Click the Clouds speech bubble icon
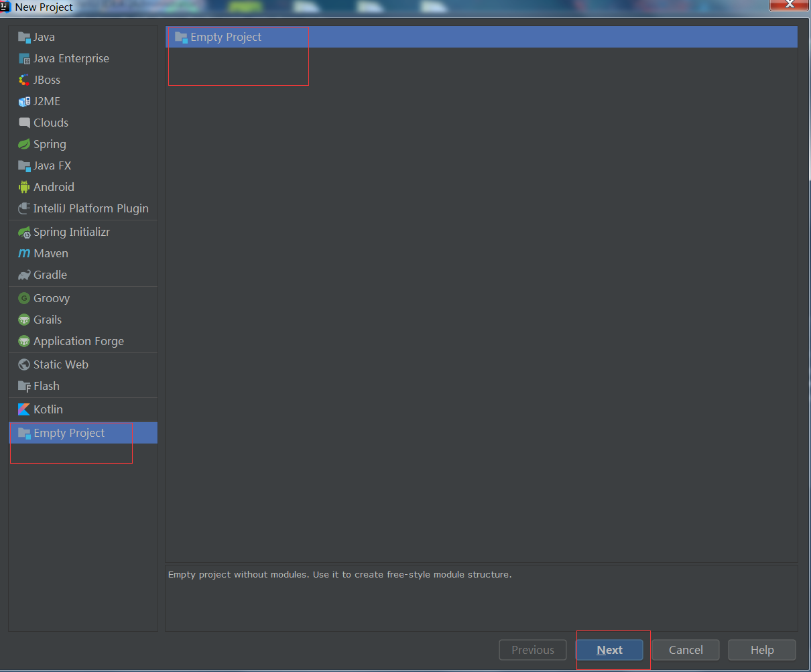Screen dimensions: 811x672 pos(24,123)
